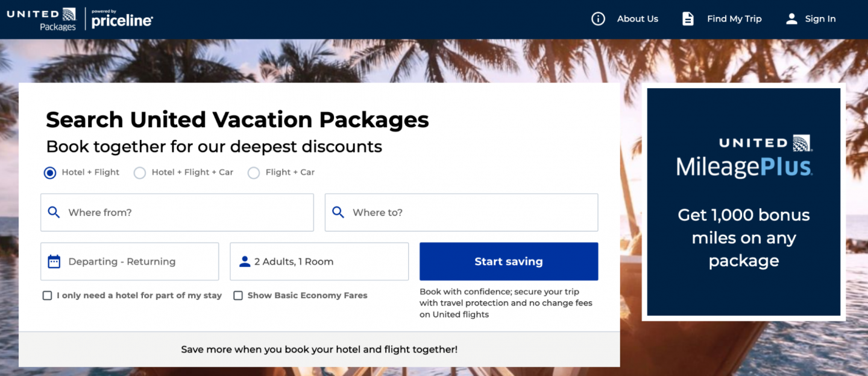Click the Sign In person icon

point(791,19)
